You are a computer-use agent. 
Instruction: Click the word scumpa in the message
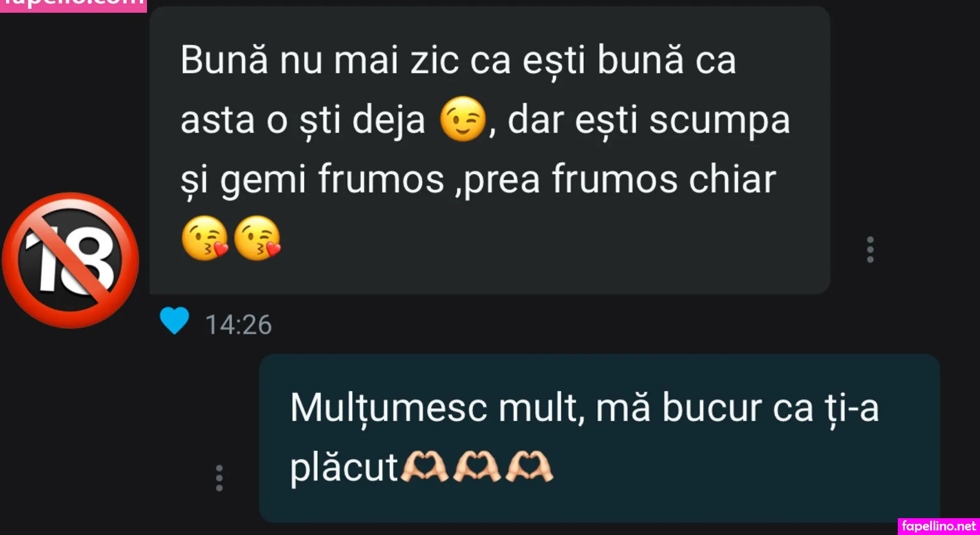click(719, 121)
